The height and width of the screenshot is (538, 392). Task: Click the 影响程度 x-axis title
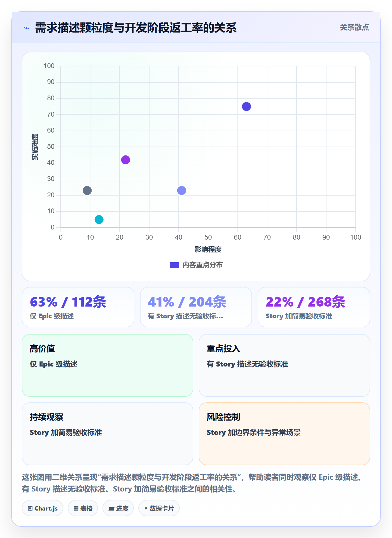click(208, 249)
